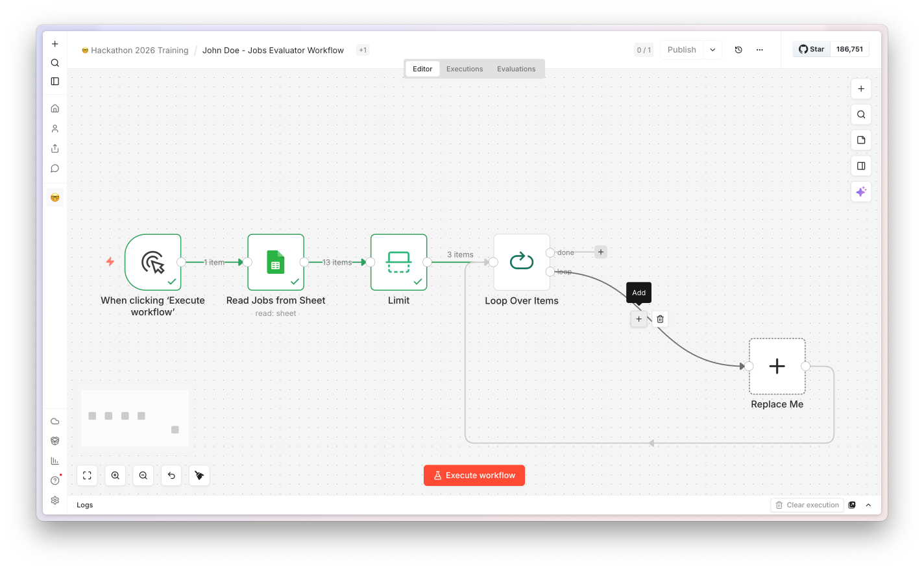This screenshot has height=569, width=924.
Task: Open the workflow history clock icon
Action: tap(738, 50)
